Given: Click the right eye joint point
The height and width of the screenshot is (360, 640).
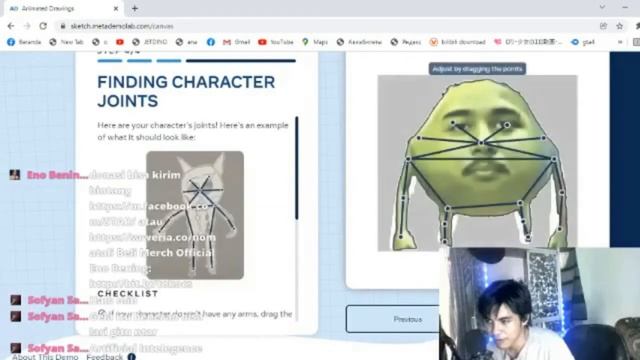Looking at the screenshot, I should (507, 125).
